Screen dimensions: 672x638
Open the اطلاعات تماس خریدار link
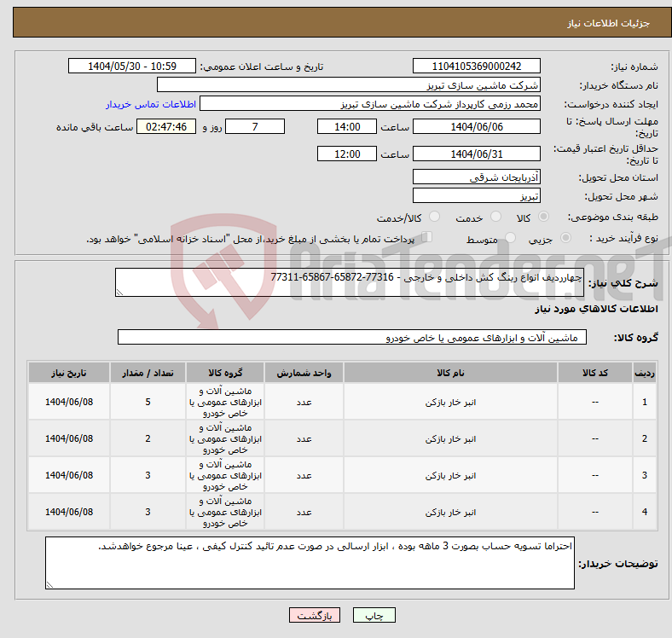coord(151,104)
